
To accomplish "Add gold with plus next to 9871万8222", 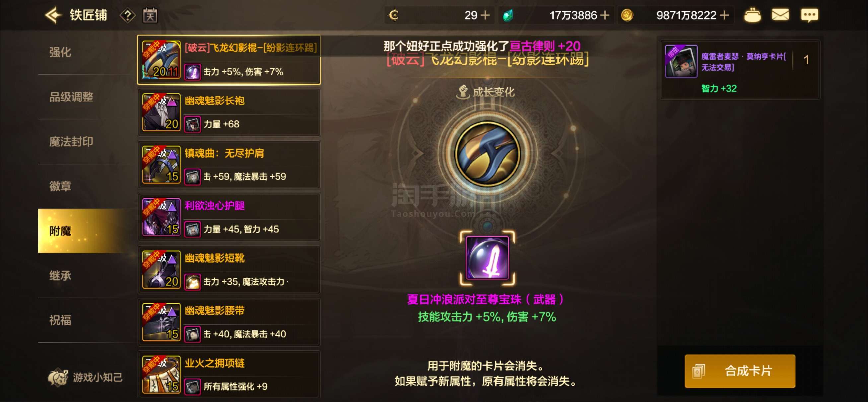I will tap(724, 15).
